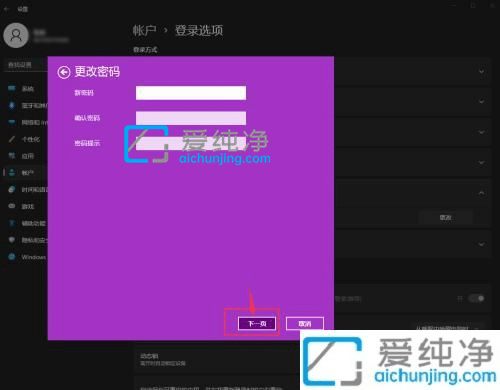The height and width of the screenshot is (390, 500).
Task: Click the 登录方式 section heading
Action: tap(145, 50)
